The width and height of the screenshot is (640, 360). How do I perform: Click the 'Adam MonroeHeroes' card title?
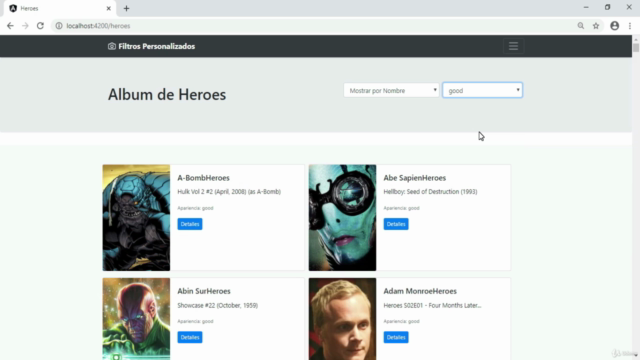tap(420, 291)
